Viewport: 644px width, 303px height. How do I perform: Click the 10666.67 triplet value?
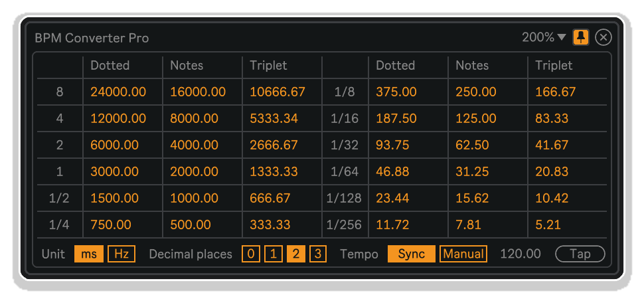(278, 92)
